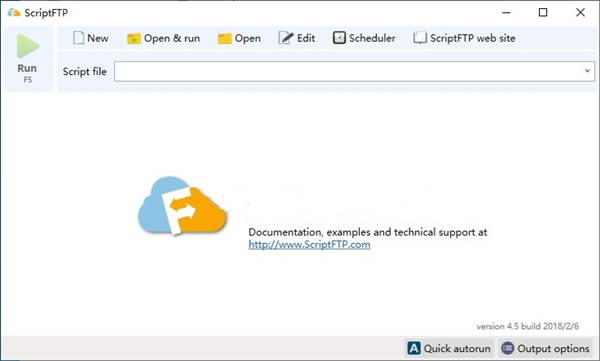Click the 'Output options' button label

(x=553, y=349)
